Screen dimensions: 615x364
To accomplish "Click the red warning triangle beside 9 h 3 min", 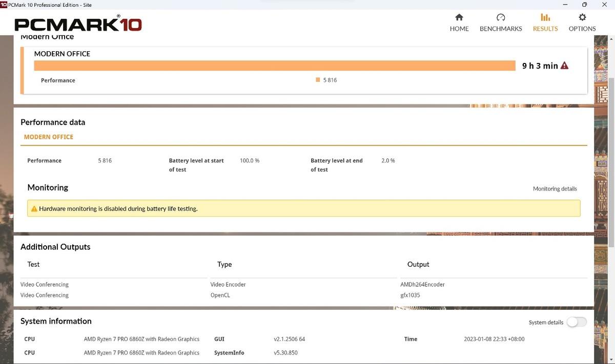I will click(x=565, y=66).
